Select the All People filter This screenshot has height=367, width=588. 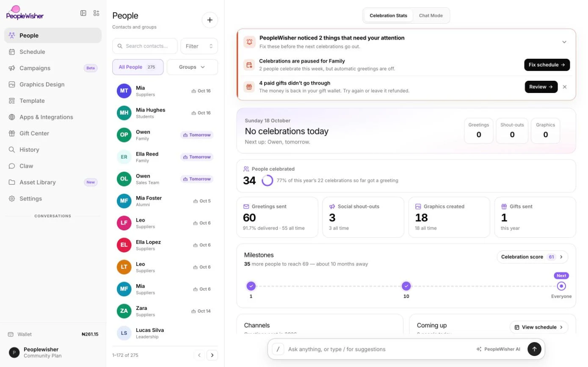pos(138,67)
